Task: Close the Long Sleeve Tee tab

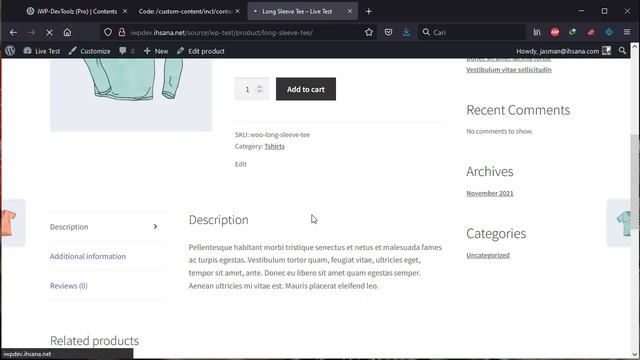Action: (350, 11)
